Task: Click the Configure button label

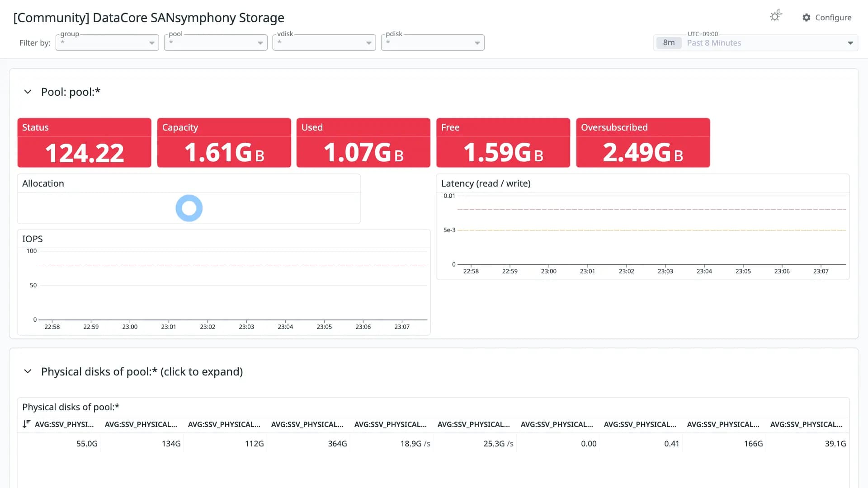Action: pos(833,18)
